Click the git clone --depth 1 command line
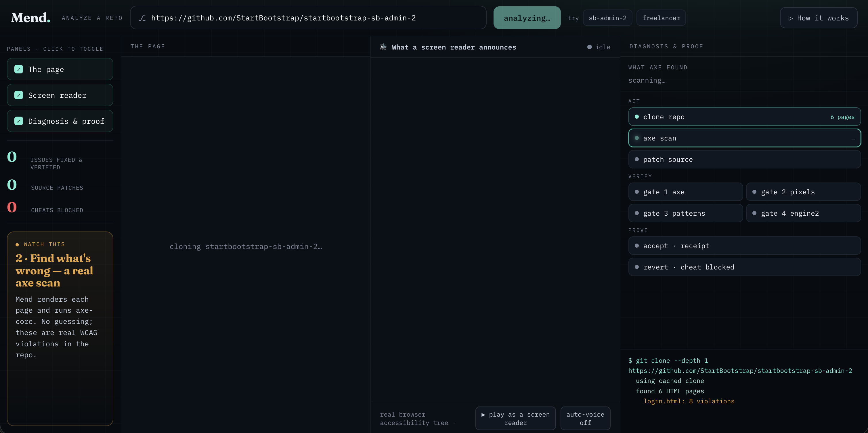This screenshot has width=868, height=433. pos(668,360)
